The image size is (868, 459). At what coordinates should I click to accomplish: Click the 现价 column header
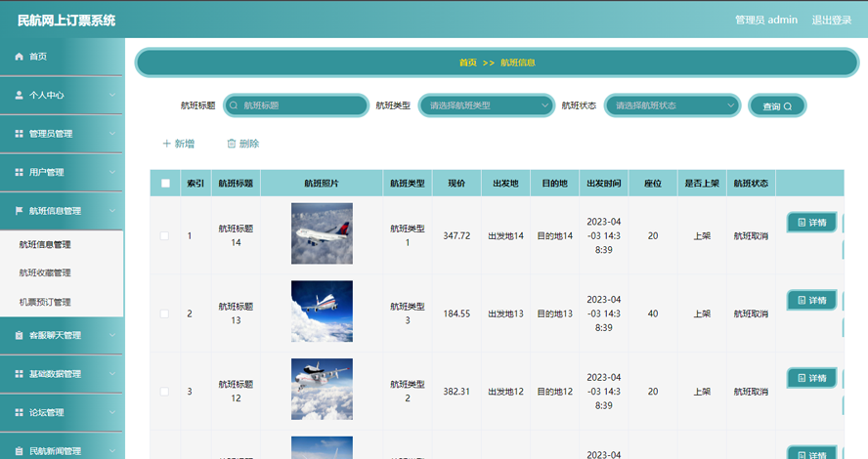456,184
